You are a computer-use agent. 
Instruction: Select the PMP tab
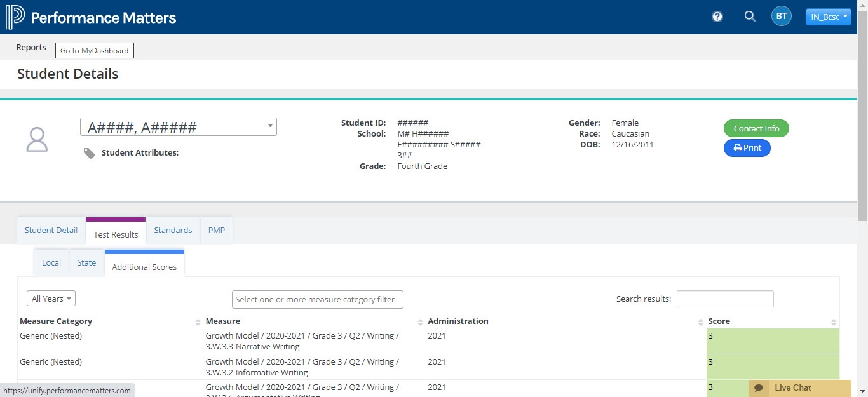[217, 231]
